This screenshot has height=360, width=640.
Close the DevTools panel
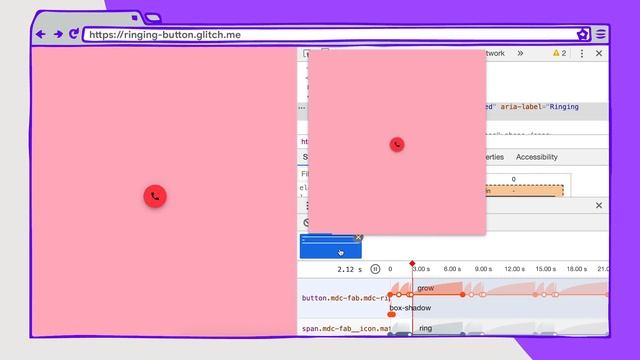point(599,53)
